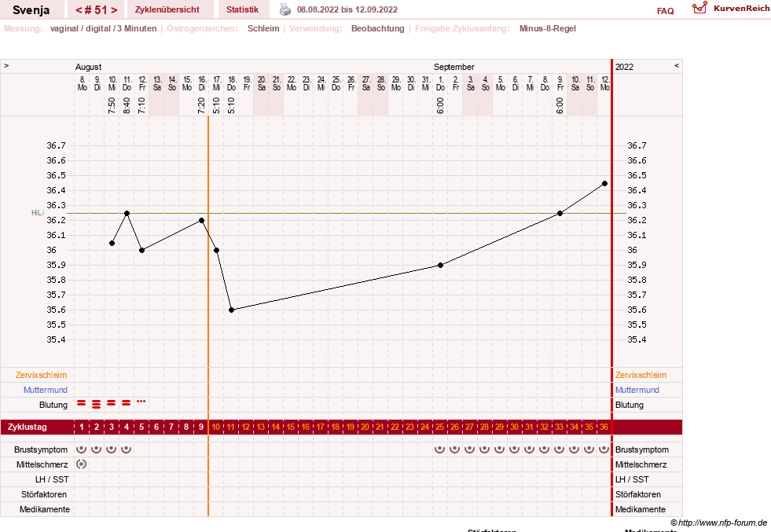Click the HiLi reference line label
The image size is (771, 532).
click(38, 212)
